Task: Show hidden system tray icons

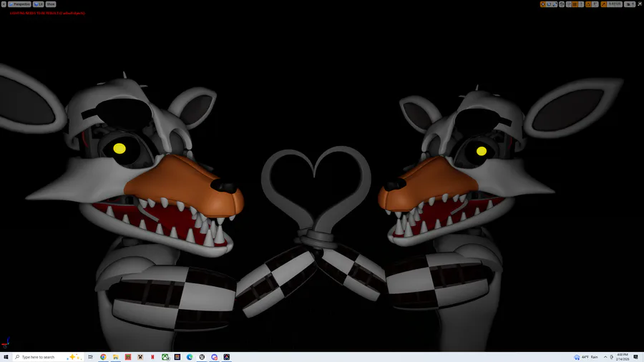Action: point(605,357)
